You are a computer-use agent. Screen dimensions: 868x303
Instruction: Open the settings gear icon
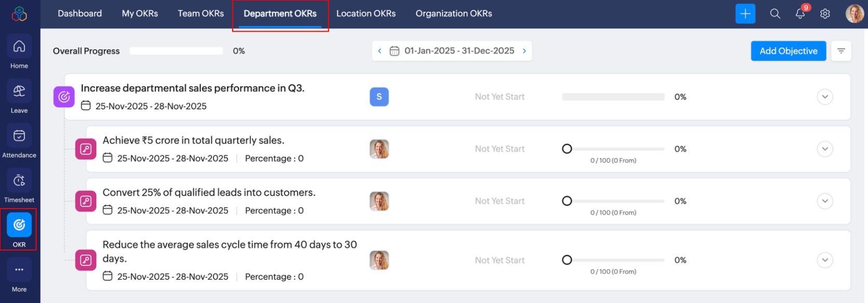(x=825, y=14)
